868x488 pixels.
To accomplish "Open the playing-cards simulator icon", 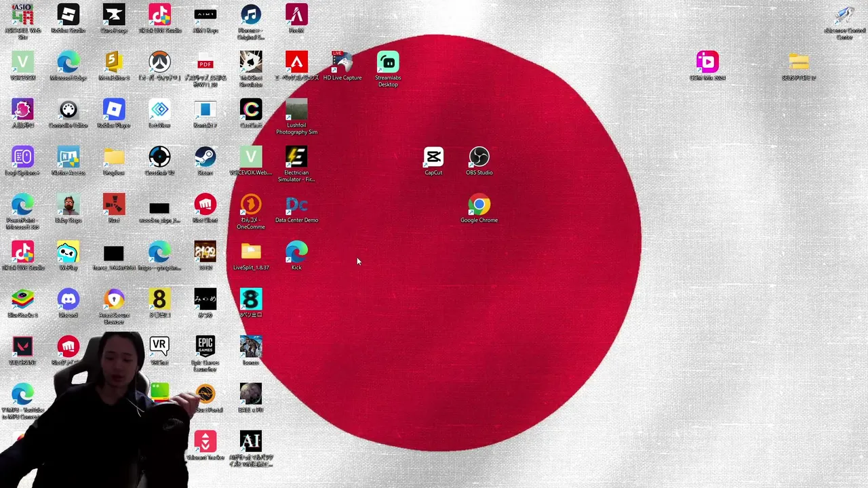I will click(x=251, y=62).
